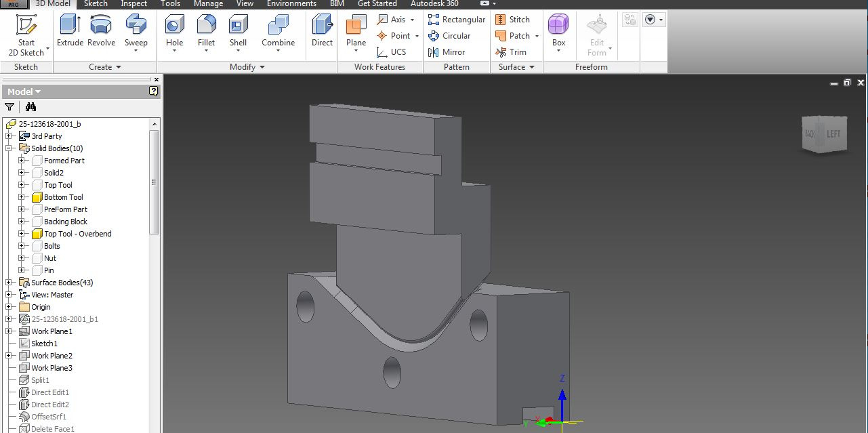Screen dimensions: 868x433
Task: Select the Shell tool
Action: click(238, 30)
